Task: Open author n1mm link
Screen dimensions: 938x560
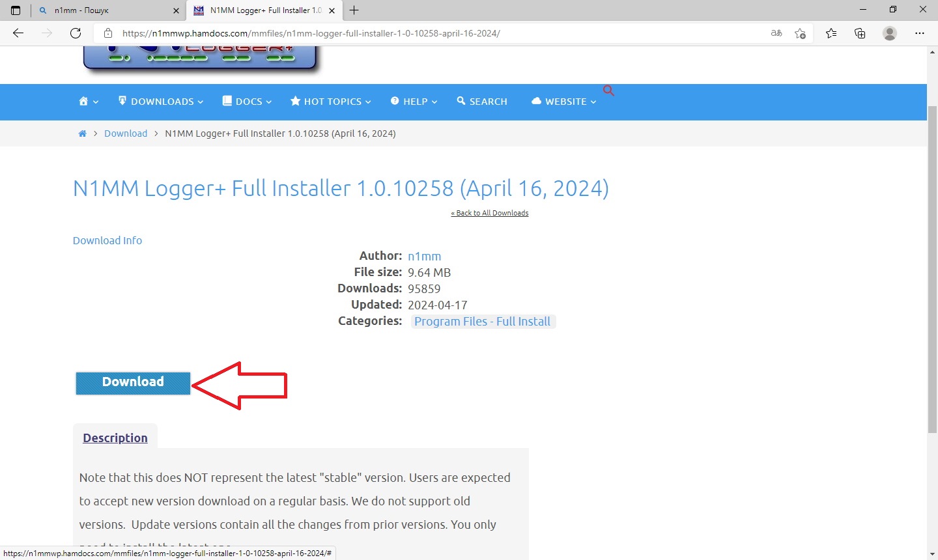Action: pyautogui.click(x=425, y=257)
